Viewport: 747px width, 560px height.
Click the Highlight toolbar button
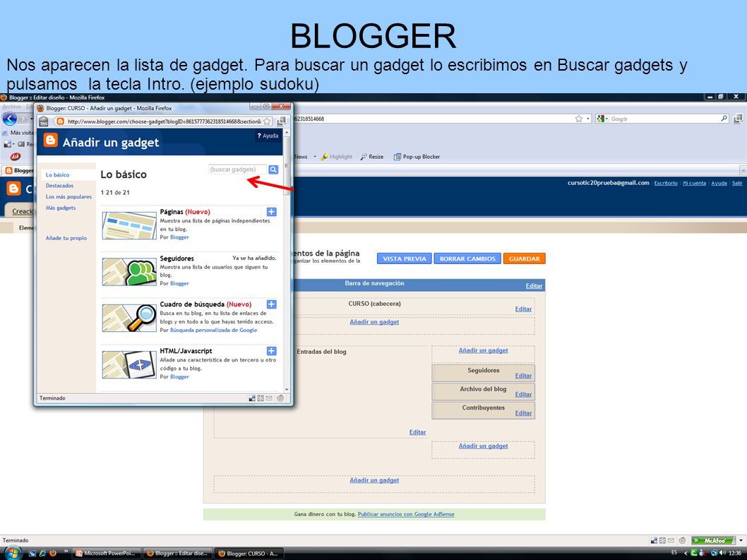pos(336,157)
